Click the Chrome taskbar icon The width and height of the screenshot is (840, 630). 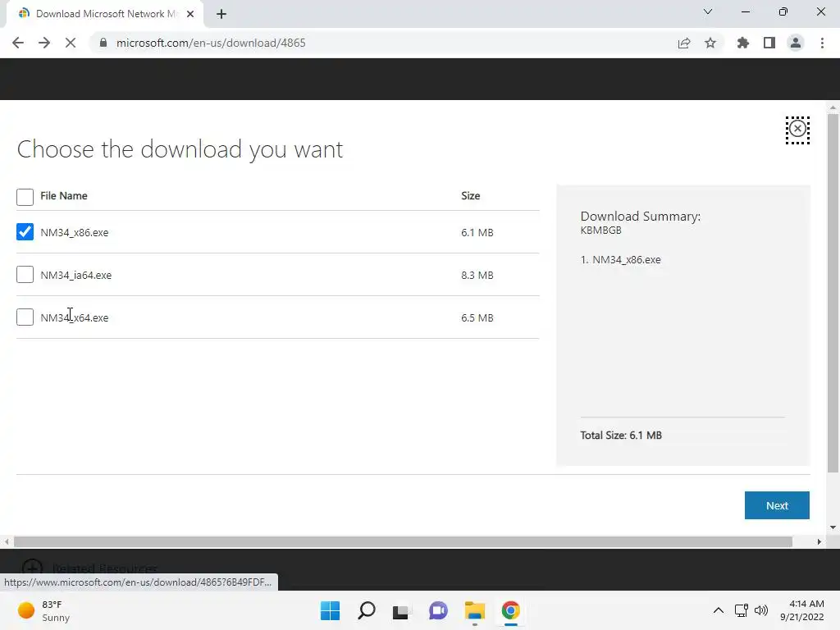(510, 610)
